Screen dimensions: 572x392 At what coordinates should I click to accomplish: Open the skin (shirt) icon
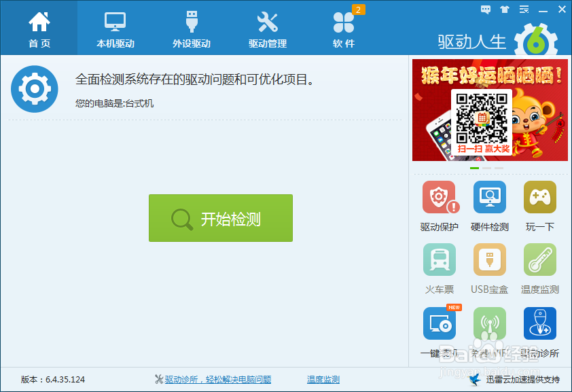coord(505,10)
